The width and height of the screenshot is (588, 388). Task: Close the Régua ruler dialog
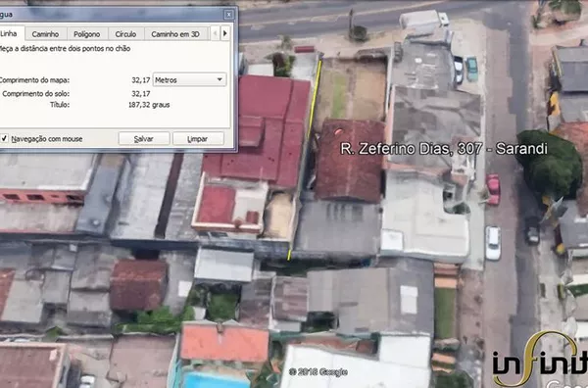(x=228, y=15)
